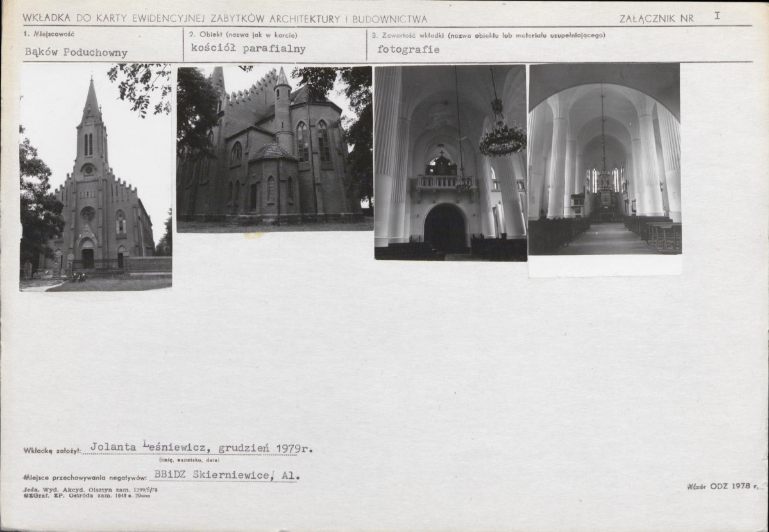Click the '2. Obiekt (nazwa jak w karcie)' label
The width and height of the screenshot is (769, 532).
point(243,35)
